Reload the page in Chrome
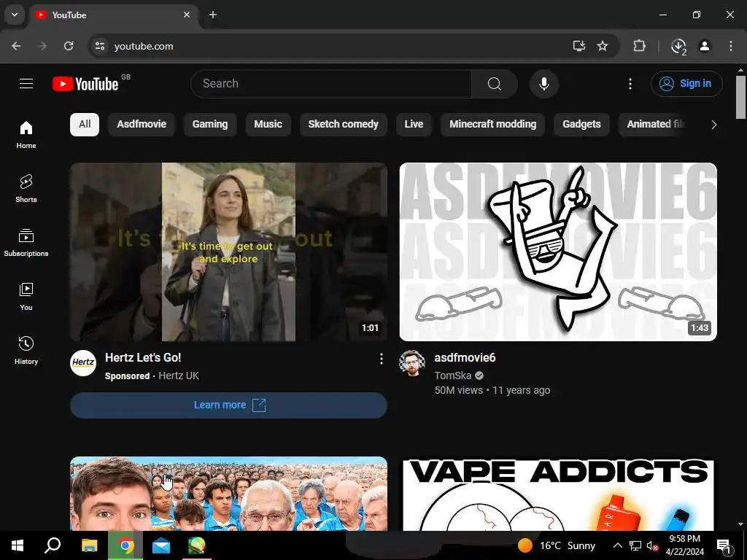The height and width of the screenshot is (560, 747). point(69,46)
